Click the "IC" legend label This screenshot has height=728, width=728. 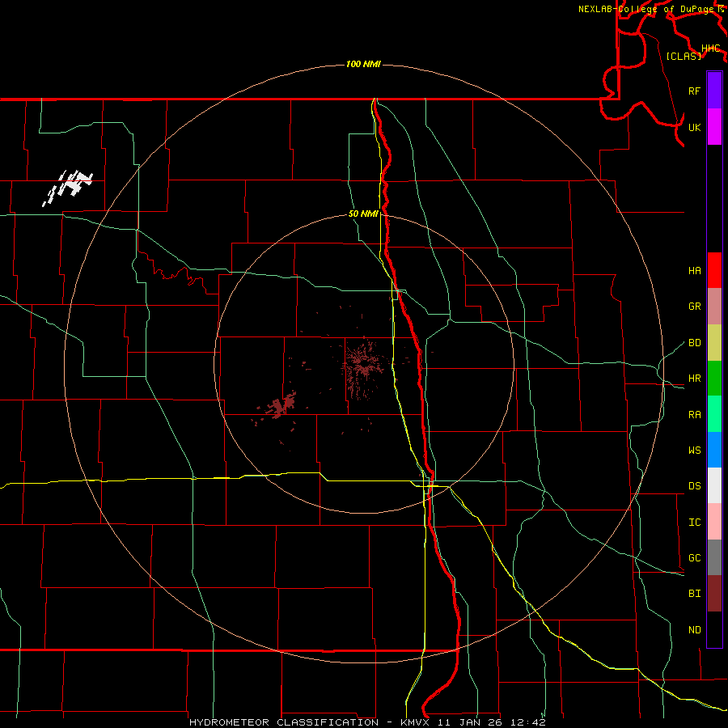(694, 522)
